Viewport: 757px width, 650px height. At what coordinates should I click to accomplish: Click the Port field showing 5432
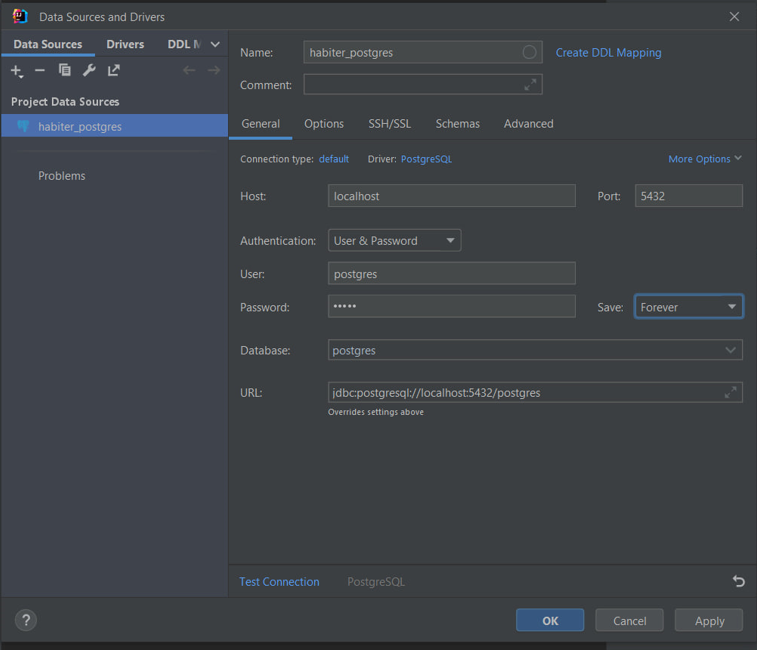tap(688, 196)
